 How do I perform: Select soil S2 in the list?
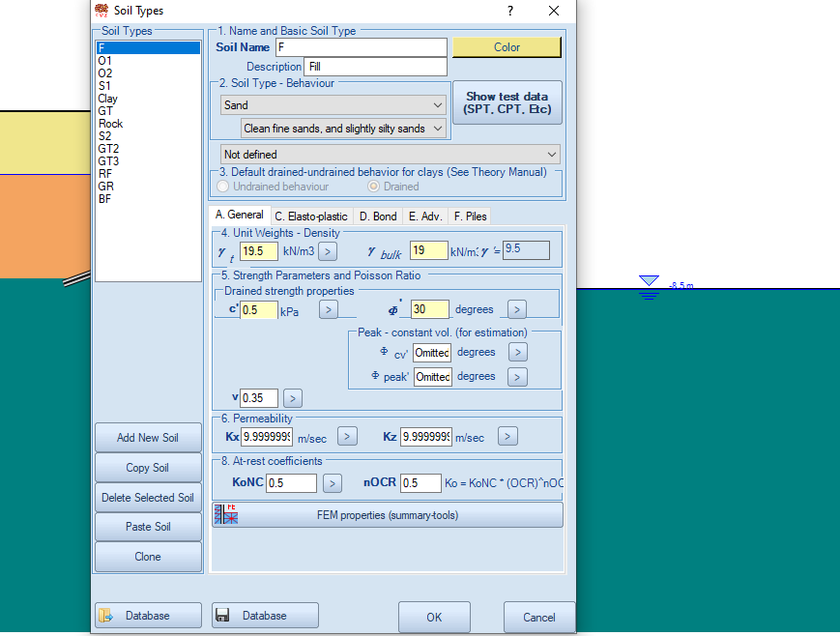click(148, 136)
